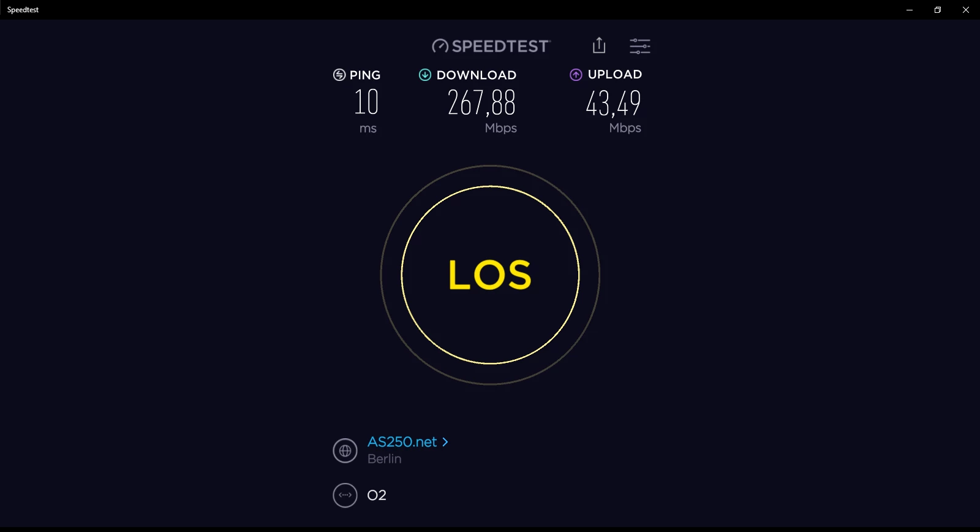The width and height of the screenshot is (980, 532).
Task: Click the download arrow icon
Action: click(x=425, y=75)
